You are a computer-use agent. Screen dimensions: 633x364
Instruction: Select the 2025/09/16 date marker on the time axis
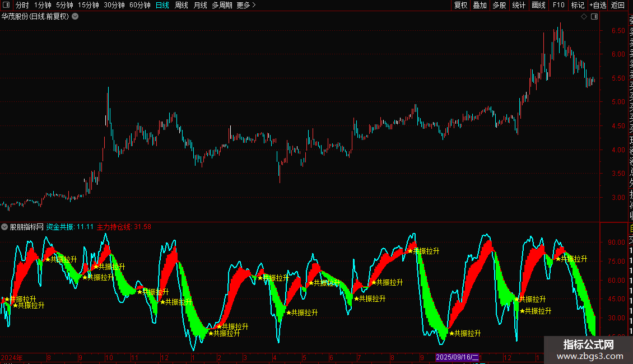click(x=457, y=357)
